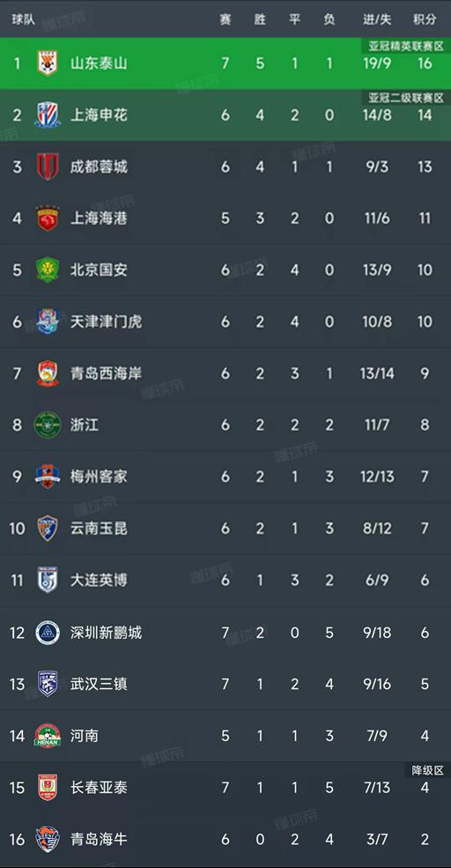Select the 上海海港 team logo
The height and width of the screenshot is (868, 451).
pyautogui.click(x=48, y=219)
